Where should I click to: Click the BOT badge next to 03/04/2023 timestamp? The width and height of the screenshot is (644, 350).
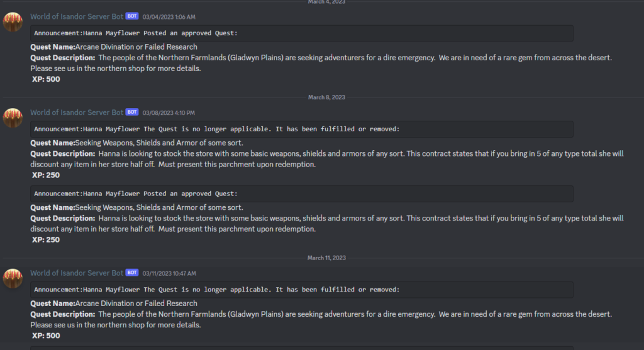132,16
